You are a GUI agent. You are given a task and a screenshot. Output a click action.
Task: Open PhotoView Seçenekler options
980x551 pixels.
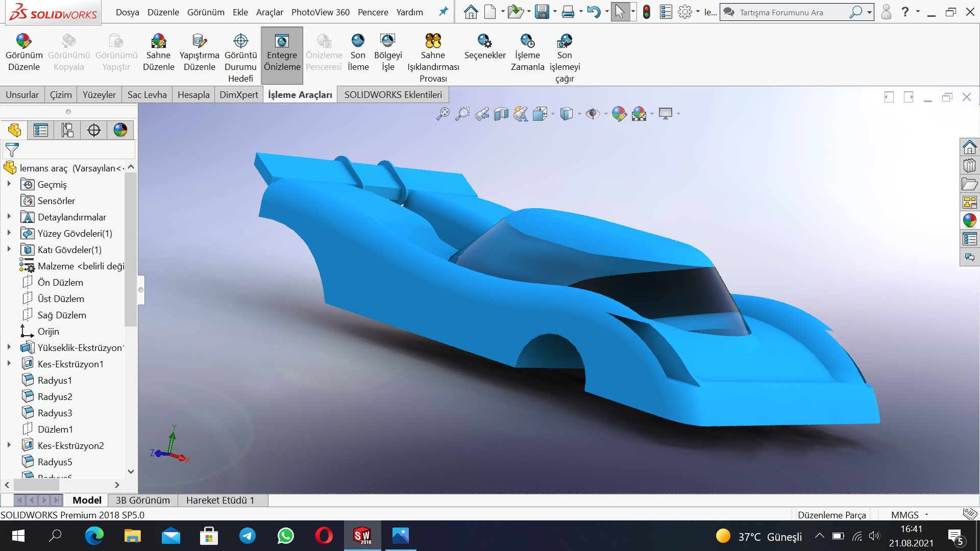(x=484, y=41)
